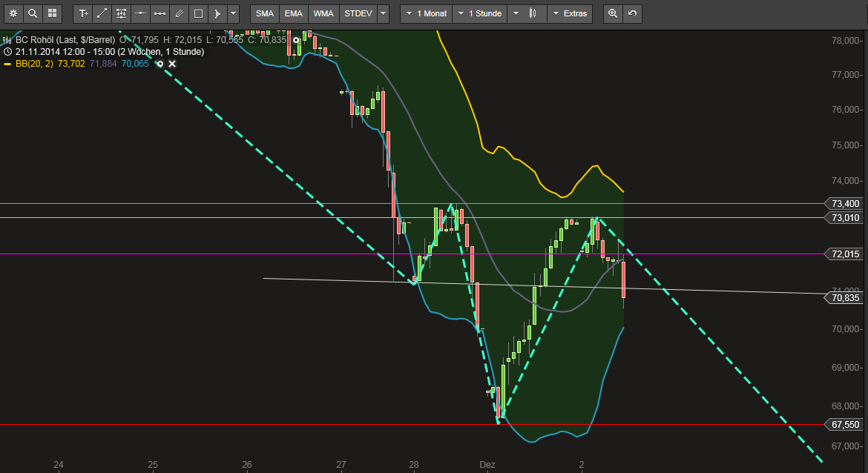Expand more indicators dropdown arrow

(383, 13)
